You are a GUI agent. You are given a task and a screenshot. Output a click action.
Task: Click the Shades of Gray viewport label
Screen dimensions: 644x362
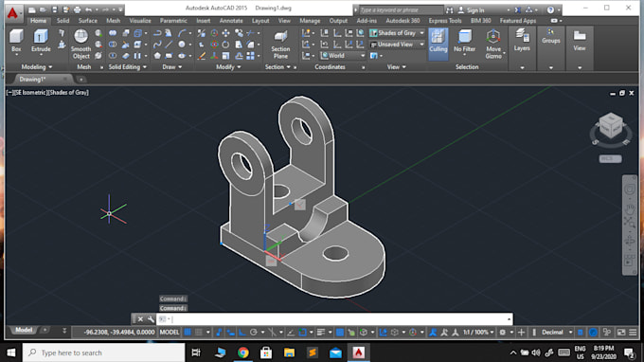pyautogui.click(x=68, y=93)
